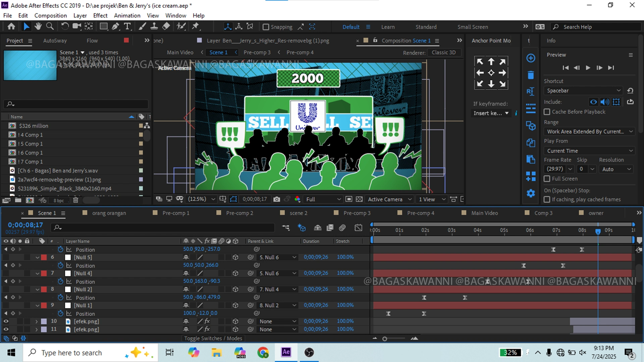
Task: Expand layer 10 efek.png properties
Action: click(x=37, y=321)
